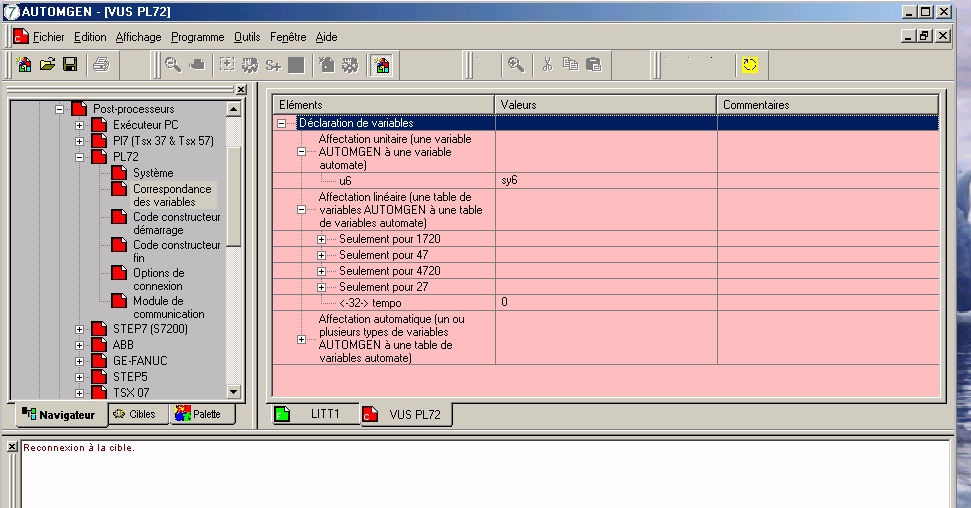The height and width of the screenshot is (508, 971).
Task: Expand 'Seulement pour 1720' row
Action: [321, 239]
